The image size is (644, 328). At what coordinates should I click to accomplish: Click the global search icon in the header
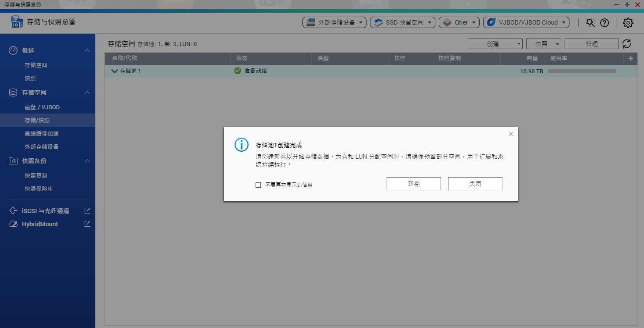590,22
